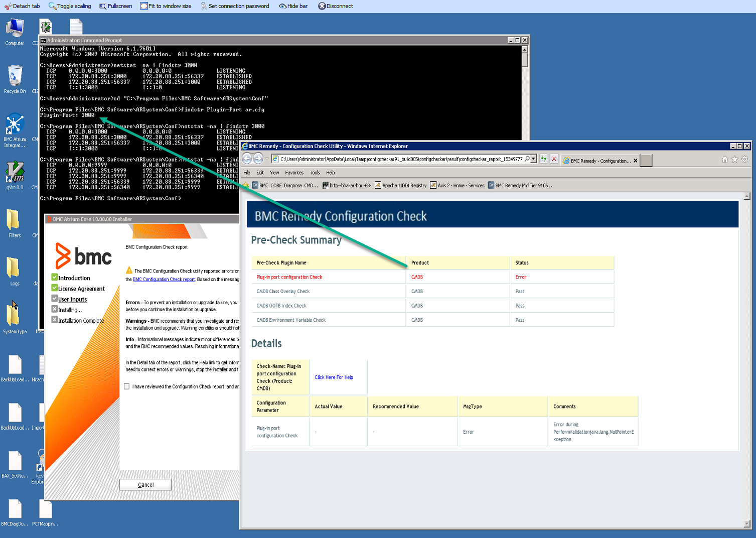Click the IE forward navigation button
Viewport: 756px width, 538px height.
pyautogui.click(x=258, y=159)
